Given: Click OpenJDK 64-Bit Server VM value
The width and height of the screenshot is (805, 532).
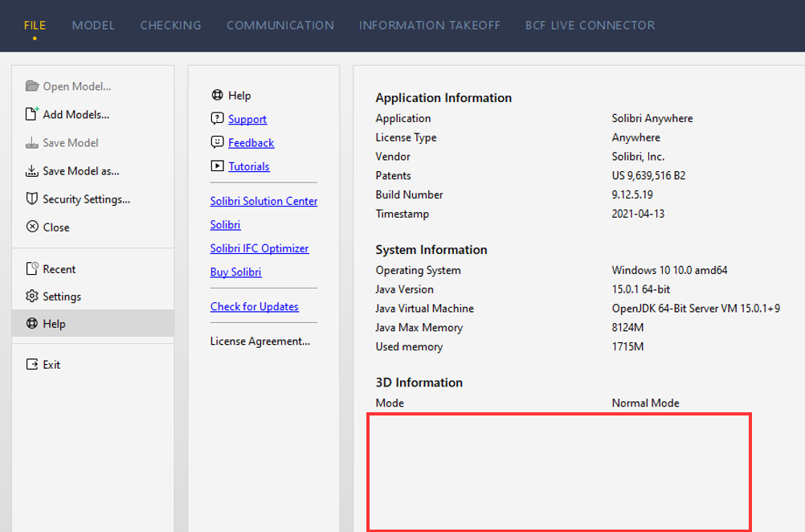Looking at the screenshot, I should (696, 308).
